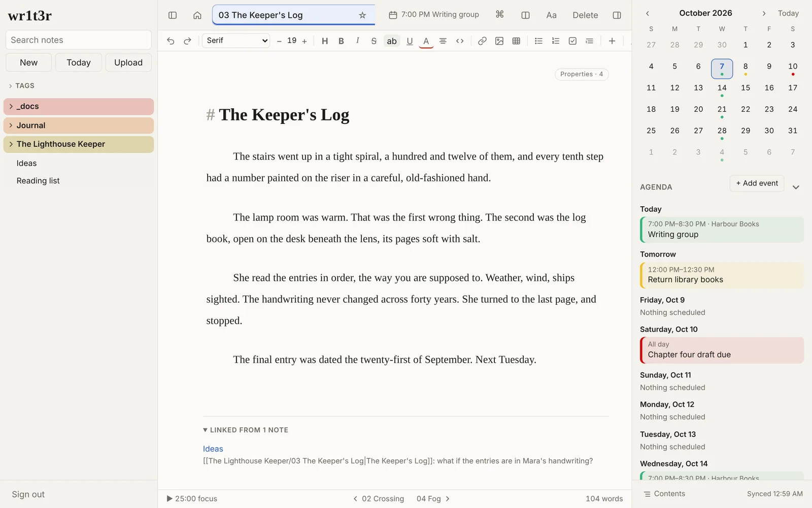Viewport: 812px width, 508px height.
Task: Apply heading format H
Action: coord(325,41)
